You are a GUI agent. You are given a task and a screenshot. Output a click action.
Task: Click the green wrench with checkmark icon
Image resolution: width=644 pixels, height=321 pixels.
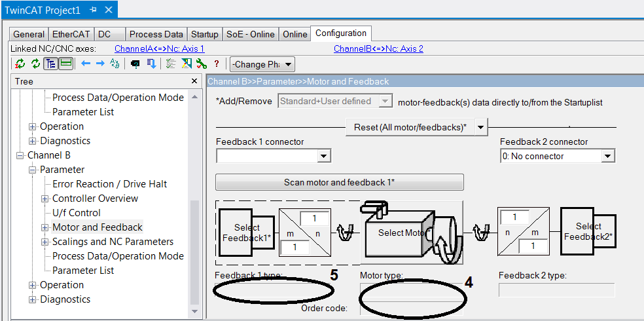click(202, 64)
